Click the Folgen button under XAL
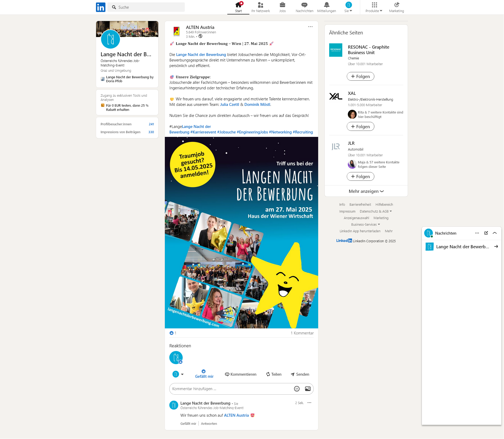The height and width of the screenshot is (439, 504). [x=360, y=127]
